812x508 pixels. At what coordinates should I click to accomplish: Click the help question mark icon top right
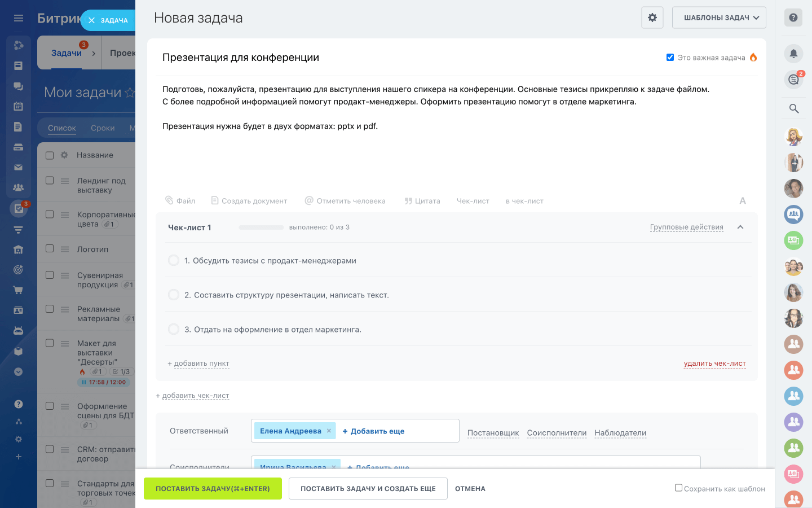pyautogui.click(x=793, y=17)
